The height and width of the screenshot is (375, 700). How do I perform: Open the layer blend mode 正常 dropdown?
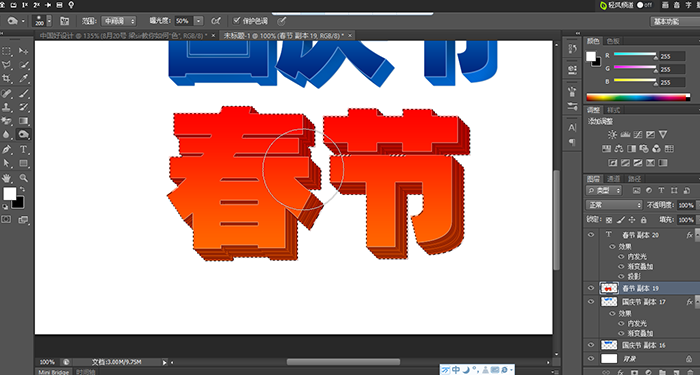point(614,205)
